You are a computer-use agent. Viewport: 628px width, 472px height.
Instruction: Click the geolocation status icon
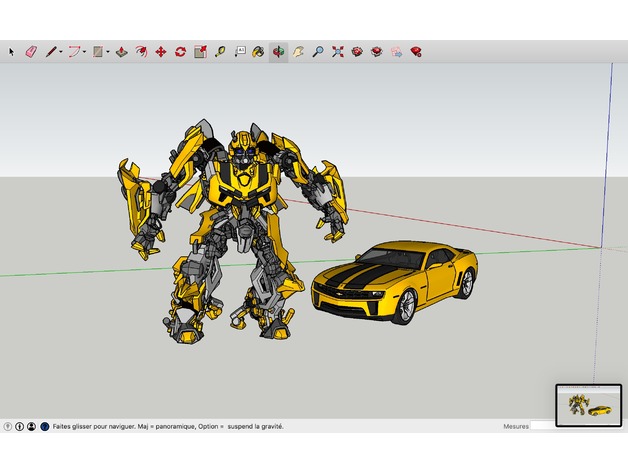pos(8,427)
